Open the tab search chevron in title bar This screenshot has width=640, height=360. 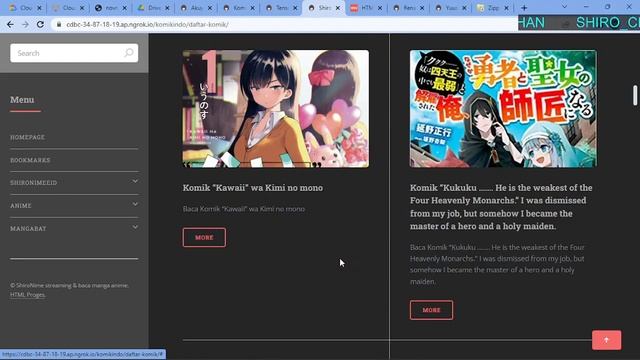click(x=564, y=7)
